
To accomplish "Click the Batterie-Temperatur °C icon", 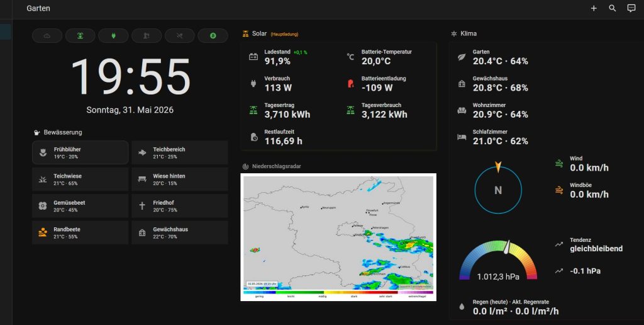I will (x=350, y=57).
